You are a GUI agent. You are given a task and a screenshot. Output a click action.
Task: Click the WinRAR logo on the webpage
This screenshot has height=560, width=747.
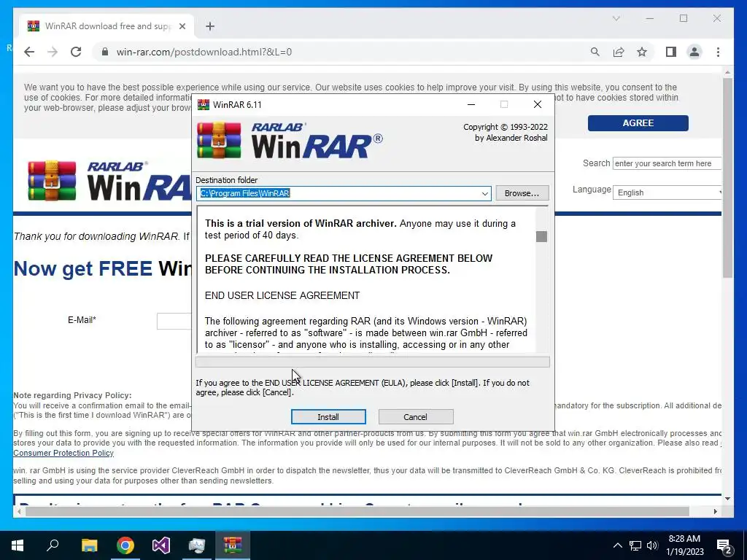click(111, 181)
